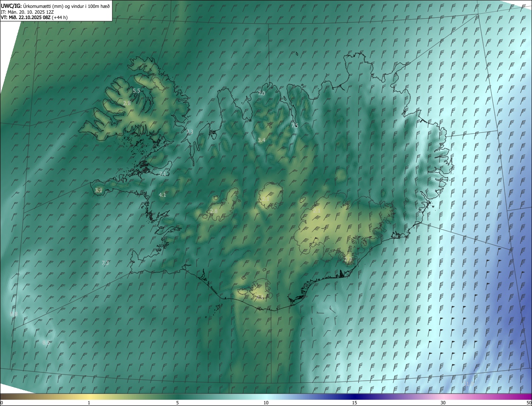Click the 2.3 value label on the southeast glacier
532x406 pixels.
click(x=348, y=259)
